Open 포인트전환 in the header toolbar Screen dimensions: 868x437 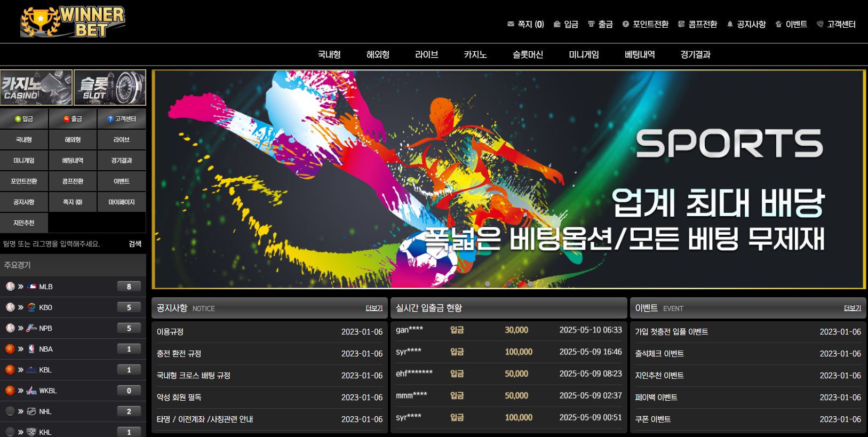click(x=646, y=24)
